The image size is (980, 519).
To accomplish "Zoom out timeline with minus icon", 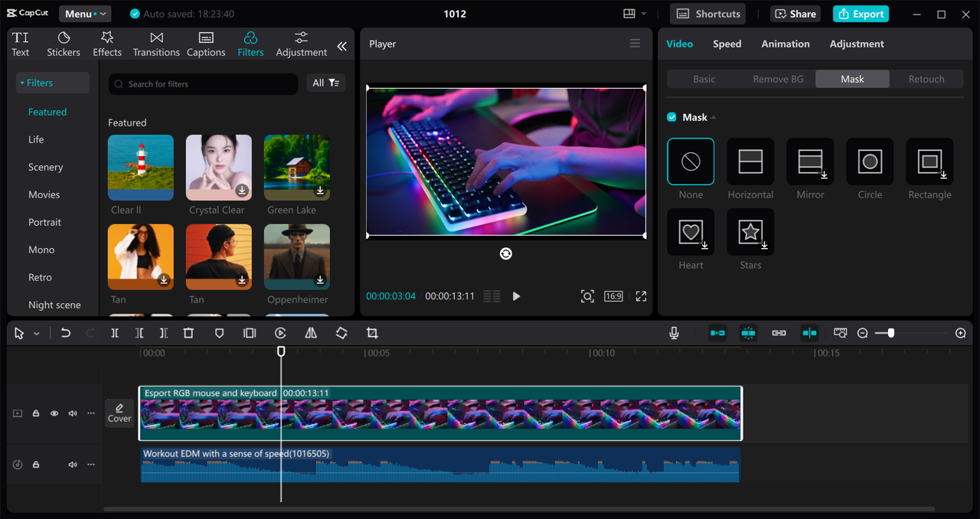I will 863,333.
